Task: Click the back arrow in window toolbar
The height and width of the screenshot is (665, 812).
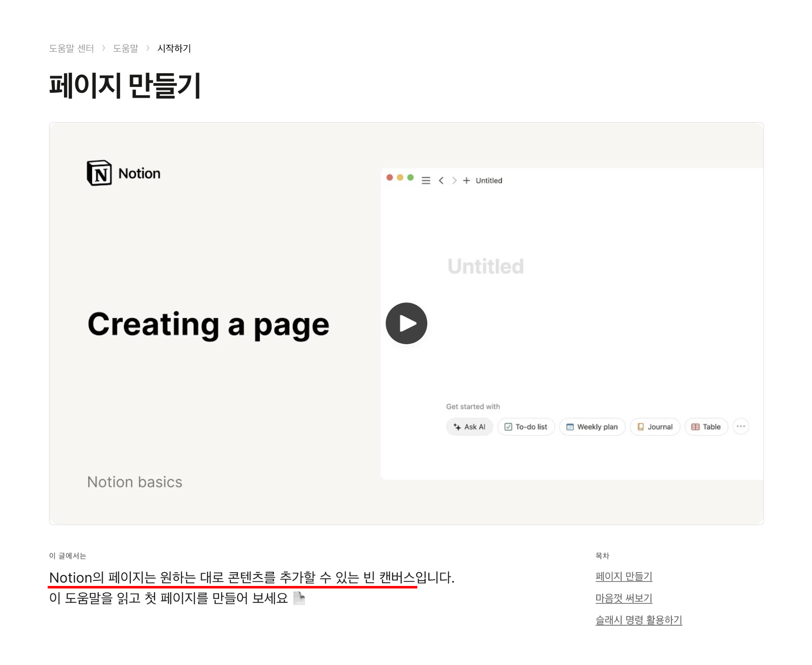Action: (x=441, y=181)
